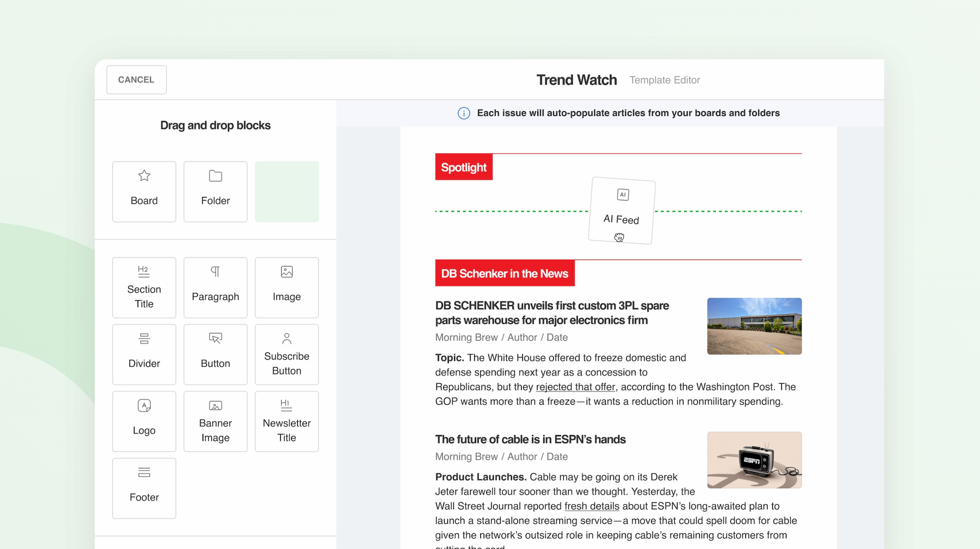The height and width of the screenshot is (549, 980).
Task: Choose the Newsletter Title H1 block
Action: [287, 421]
